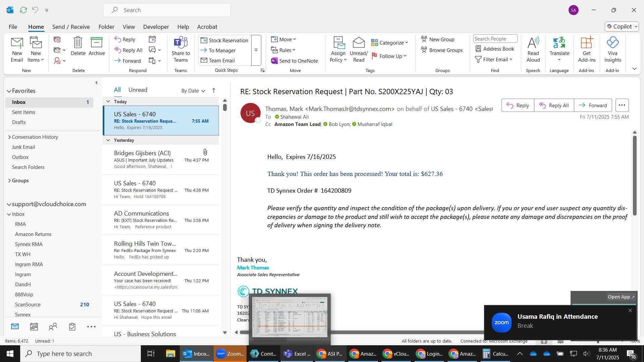Click Send to OneNote
The height and width of the screenshot is (362, 644).
(294, 61)
